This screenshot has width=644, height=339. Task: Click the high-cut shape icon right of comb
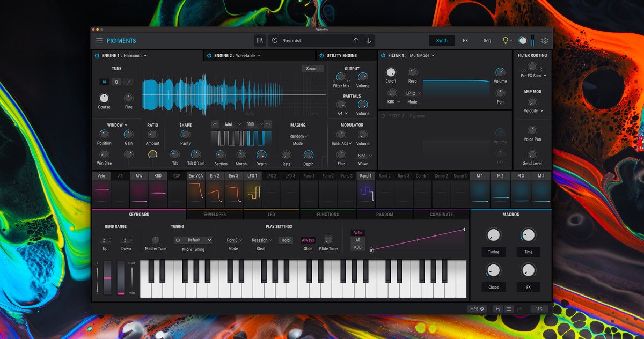pos(267,124)
